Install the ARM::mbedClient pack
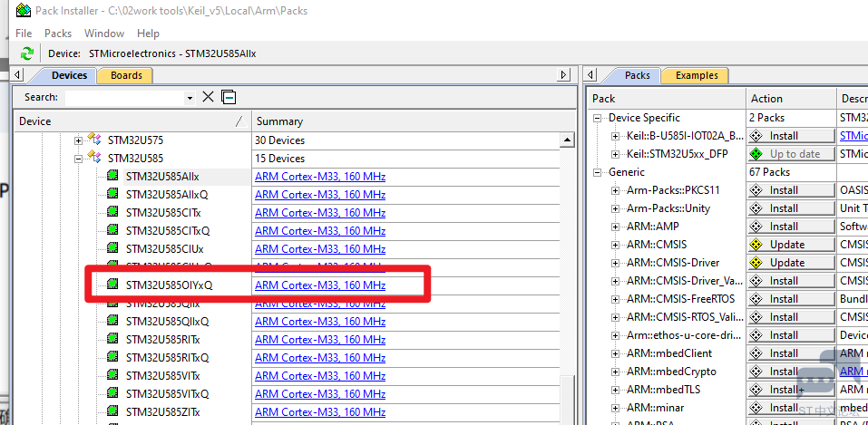Image resolution: width=868 pixels, height=425 pixels. (791, 353)
